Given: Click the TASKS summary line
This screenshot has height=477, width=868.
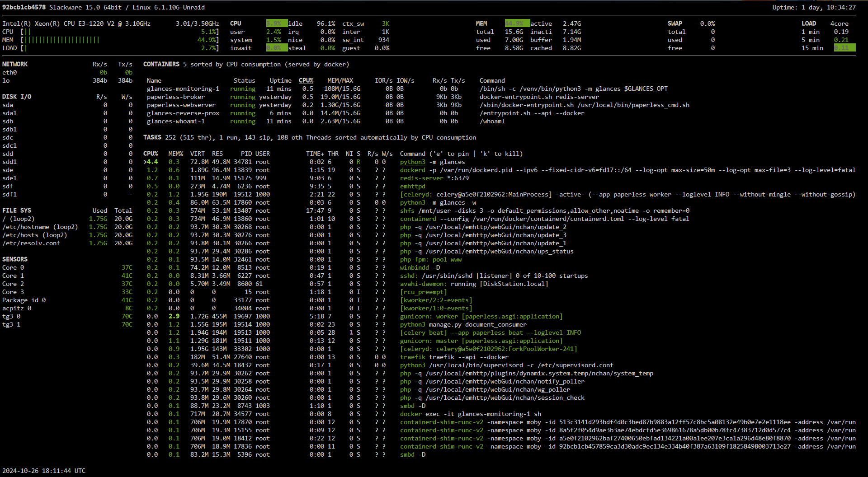Looking at the screenshot, I should 310,137.
